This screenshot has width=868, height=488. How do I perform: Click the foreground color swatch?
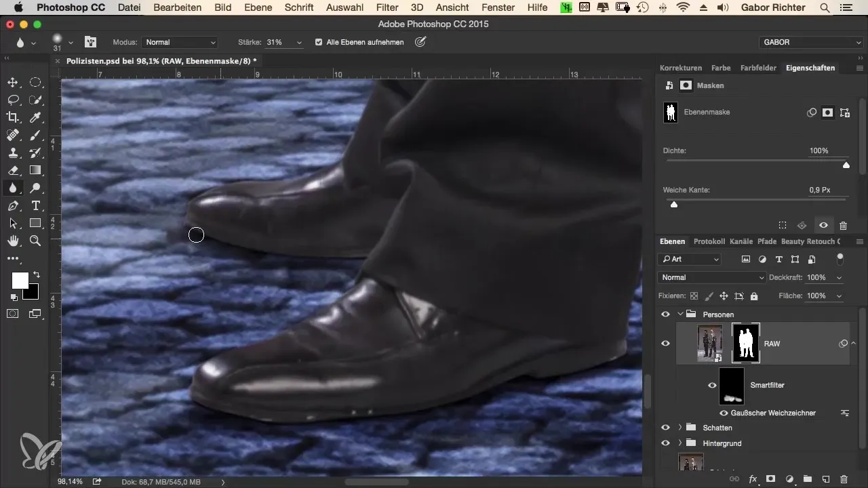tap(20, 280)
